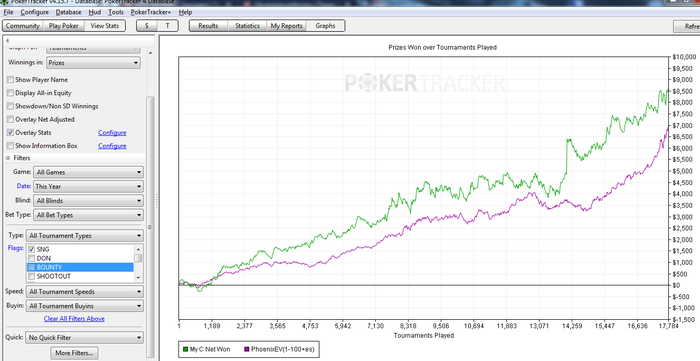The width and height of the screenshot is (700, 361).
Task: Enable Overlay Net Adjusted checkbox
Action: click(x=10, y=120)
